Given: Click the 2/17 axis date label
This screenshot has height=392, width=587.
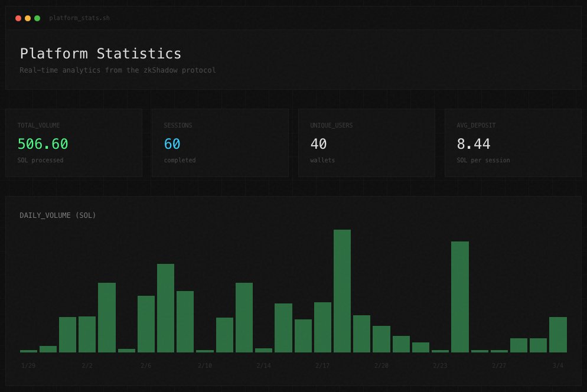Looking at the screenshot, I should point(322,365).
